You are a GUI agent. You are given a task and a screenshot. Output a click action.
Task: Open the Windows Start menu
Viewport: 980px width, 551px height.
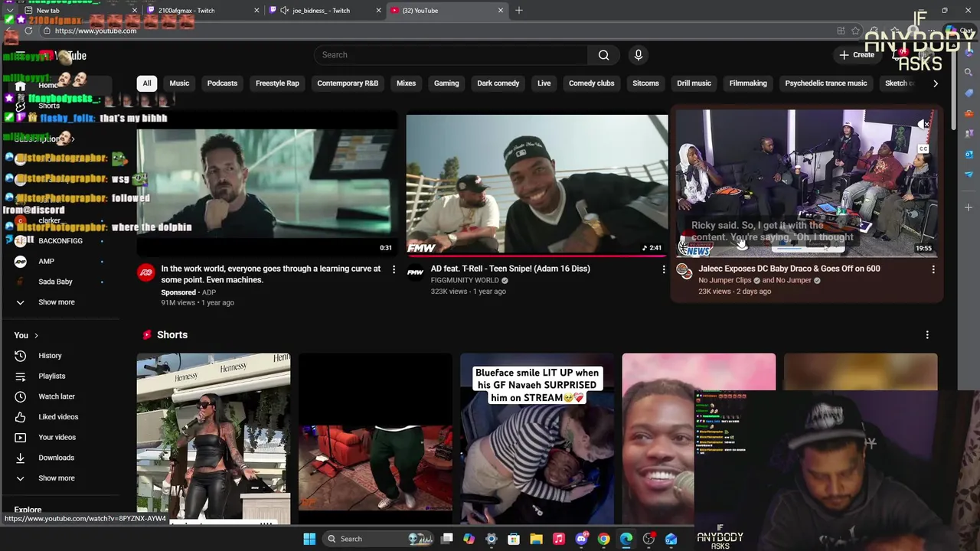[309, 539]
